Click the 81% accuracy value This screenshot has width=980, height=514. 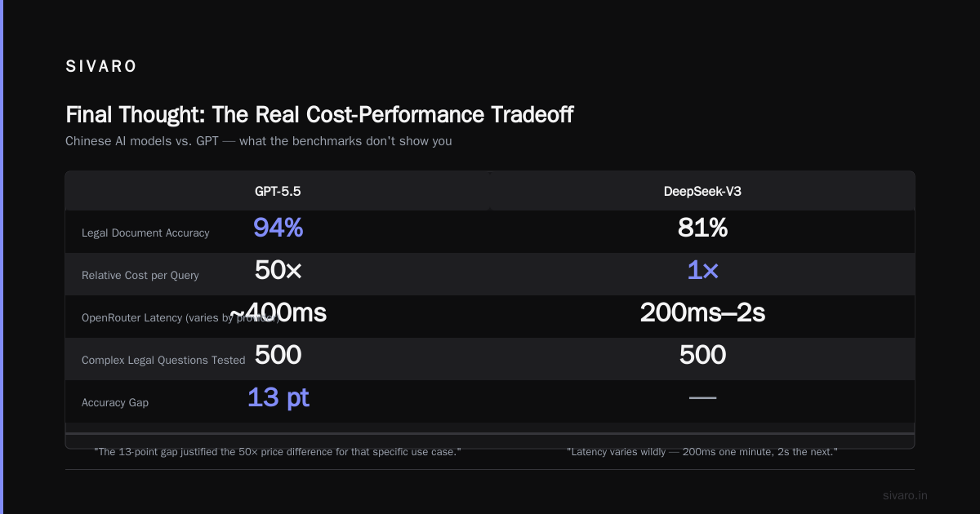coord(702,228)
